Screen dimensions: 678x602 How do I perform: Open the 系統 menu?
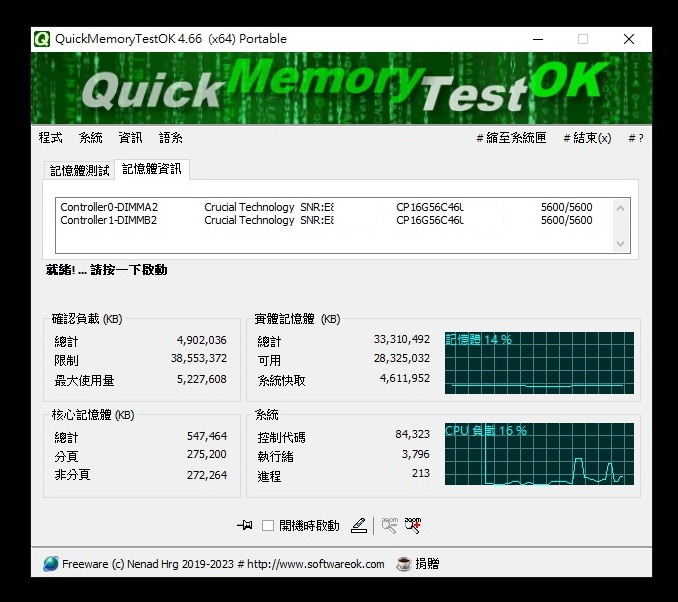pos(90,138)
